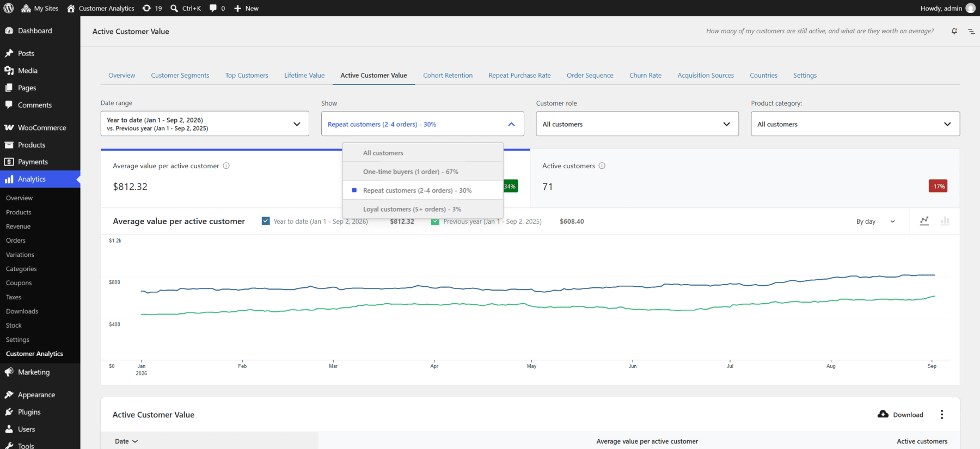Switch chart to bar view icon
980x449 pixels.
click(945, 221)
